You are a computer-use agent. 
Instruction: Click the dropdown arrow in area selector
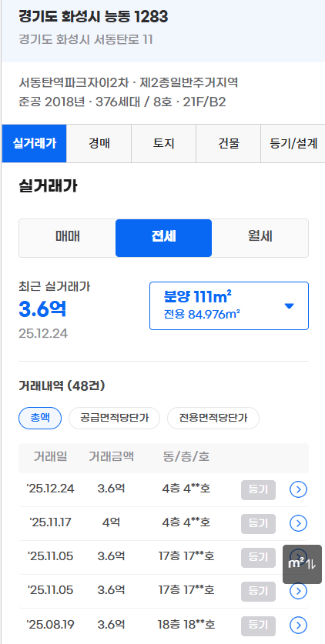click(290, 306)
